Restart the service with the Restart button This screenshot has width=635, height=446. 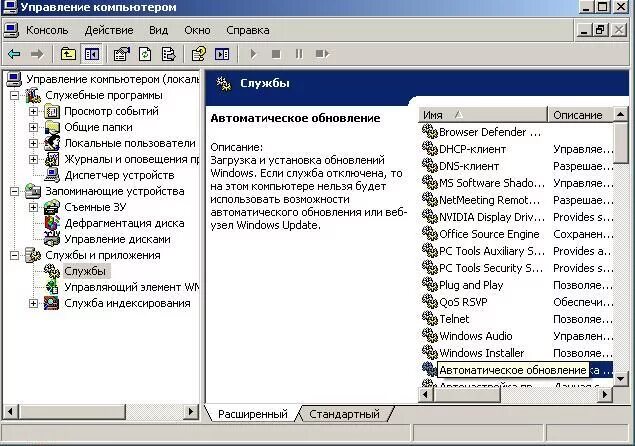[322, 54]
